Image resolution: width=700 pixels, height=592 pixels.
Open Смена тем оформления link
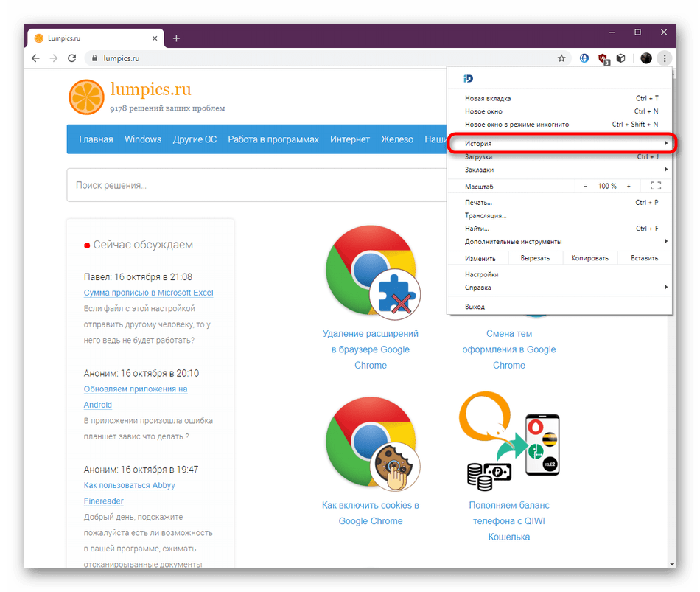(509, 349)
